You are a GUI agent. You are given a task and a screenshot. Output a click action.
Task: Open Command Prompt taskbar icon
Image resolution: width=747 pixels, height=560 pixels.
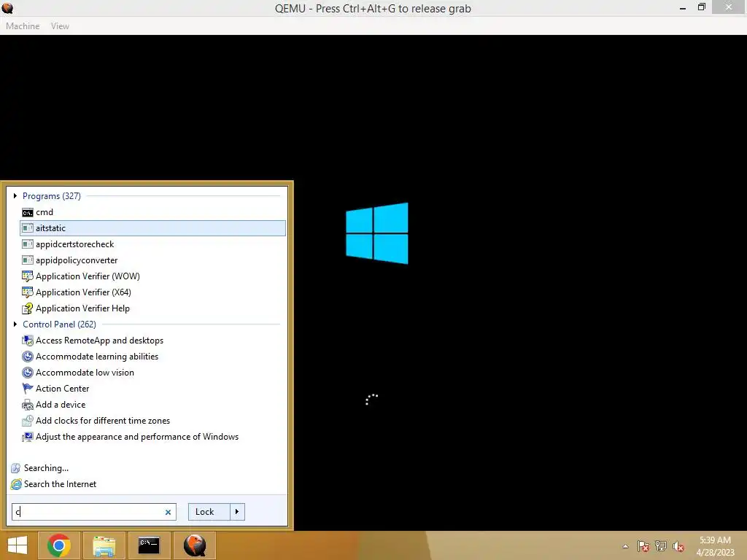click(149, 545)
